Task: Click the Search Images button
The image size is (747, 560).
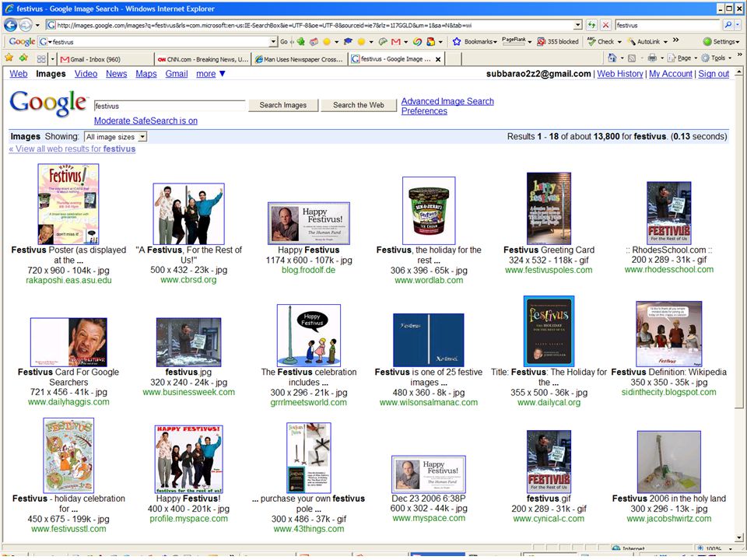Action: [283, 105]
